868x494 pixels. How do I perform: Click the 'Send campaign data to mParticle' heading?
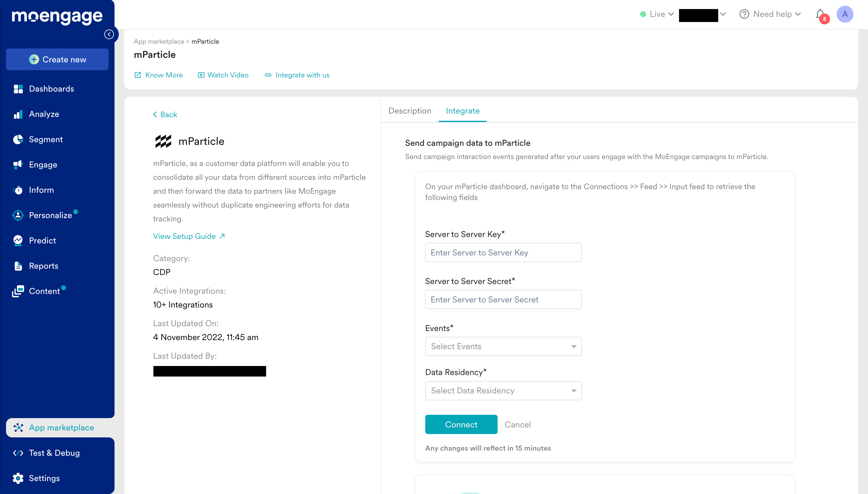coord(467,143)
